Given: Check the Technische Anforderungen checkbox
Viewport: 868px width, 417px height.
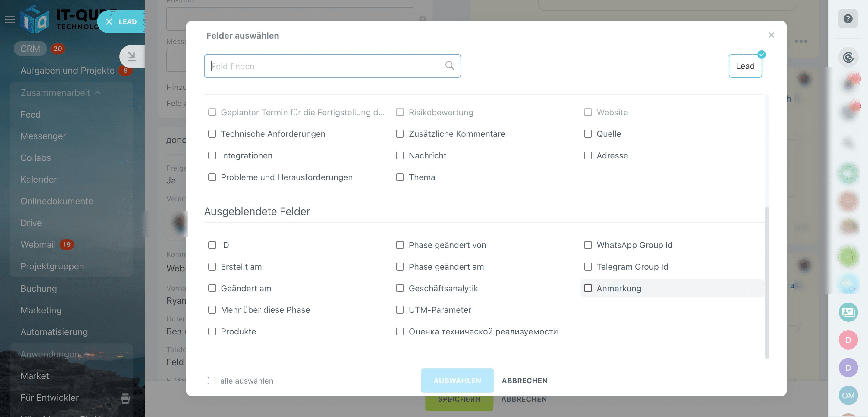Looking at the screenshot, I should click(212, 134).
